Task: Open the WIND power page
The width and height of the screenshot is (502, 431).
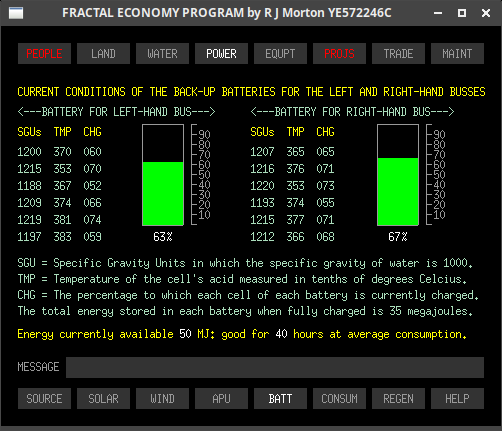Action: tap(162, 398)
